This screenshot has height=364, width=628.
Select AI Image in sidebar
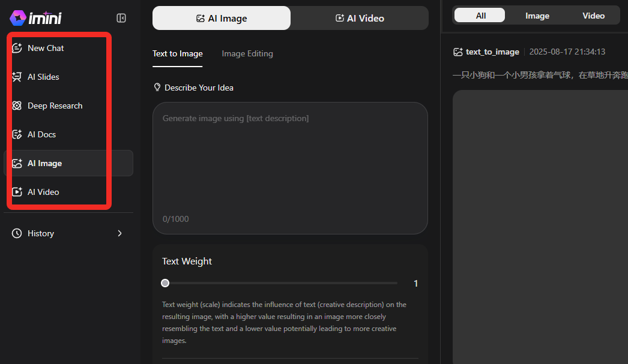(68, 163)
